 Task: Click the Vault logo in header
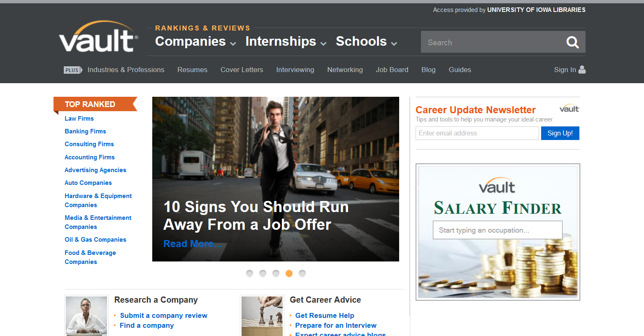pyautogui.click(x=98, y=38)
